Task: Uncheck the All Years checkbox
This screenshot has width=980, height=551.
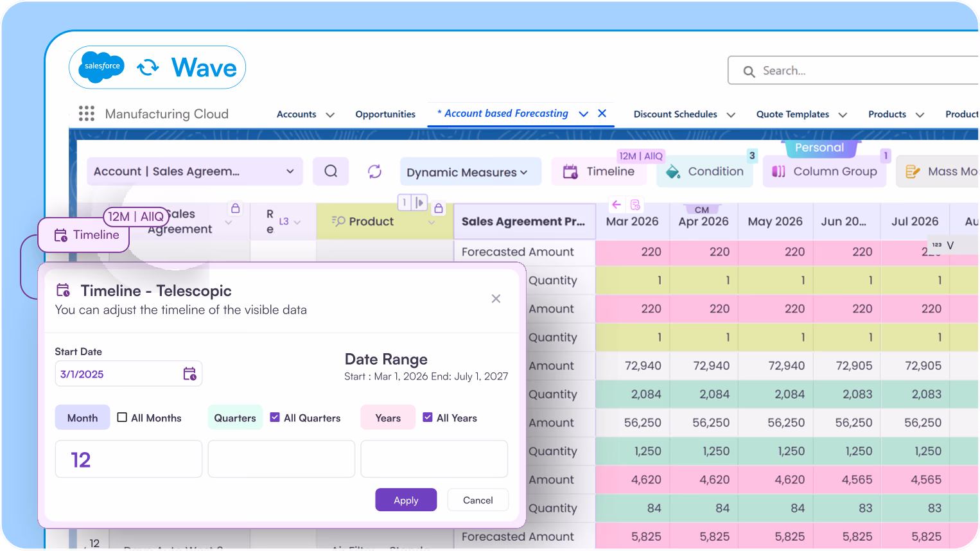Action: tap(428, 417)
